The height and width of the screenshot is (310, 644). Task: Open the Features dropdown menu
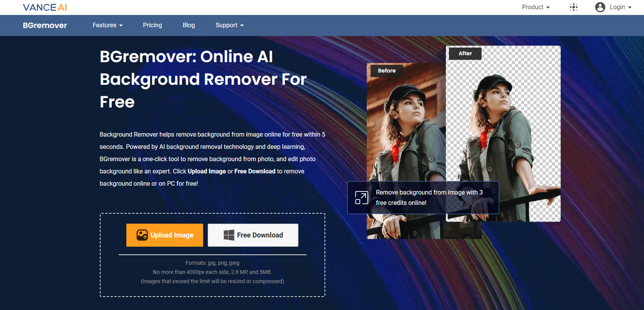(108, 25)
